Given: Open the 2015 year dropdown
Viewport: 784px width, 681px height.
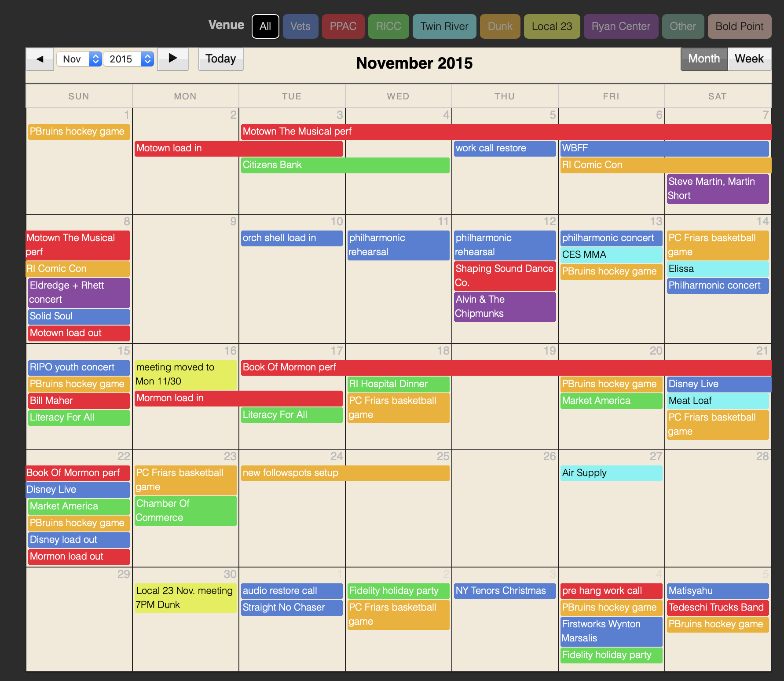Looking at the screenshot, I should (128, 59).
